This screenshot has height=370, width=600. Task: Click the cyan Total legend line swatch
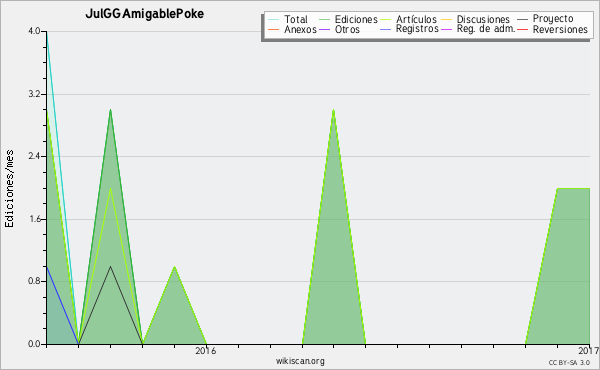274,19
